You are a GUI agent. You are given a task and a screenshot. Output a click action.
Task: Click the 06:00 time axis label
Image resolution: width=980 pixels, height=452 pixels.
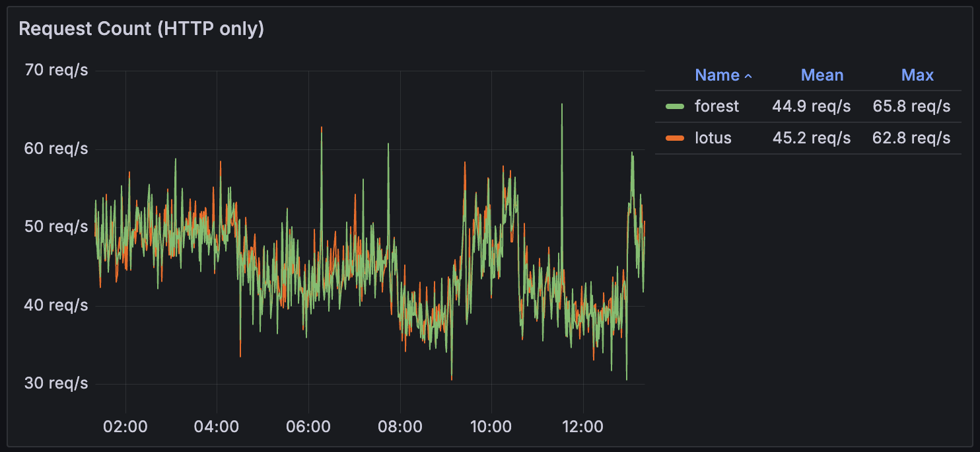click(x=308, y=426)
